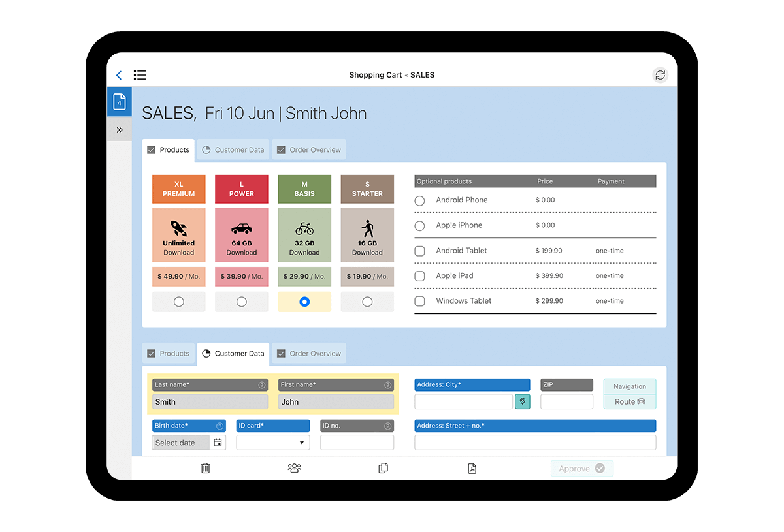Click the $ 399.90 Apple iPad price

(549, 276)
